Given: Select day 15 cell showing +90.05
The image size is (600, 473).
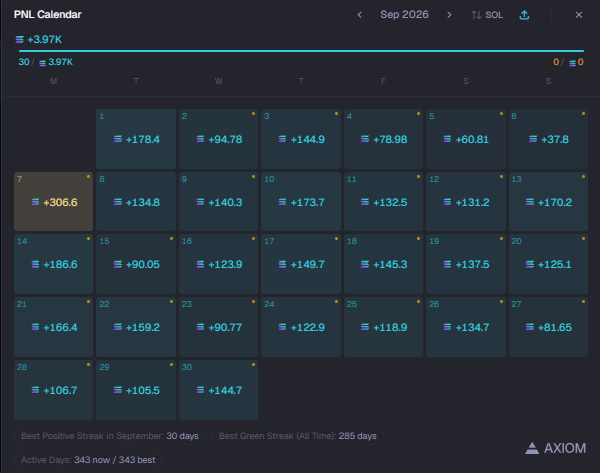Looking at the screenshot, I should pos(136,264).
